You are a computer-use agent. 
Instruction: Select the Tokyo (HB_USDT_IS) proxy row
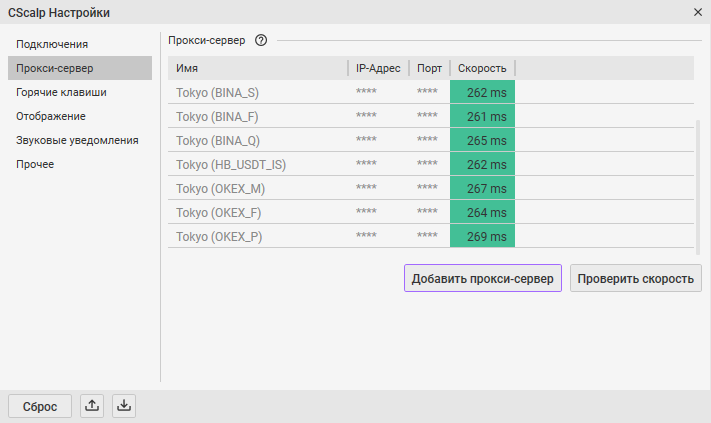tap(431, 164)
